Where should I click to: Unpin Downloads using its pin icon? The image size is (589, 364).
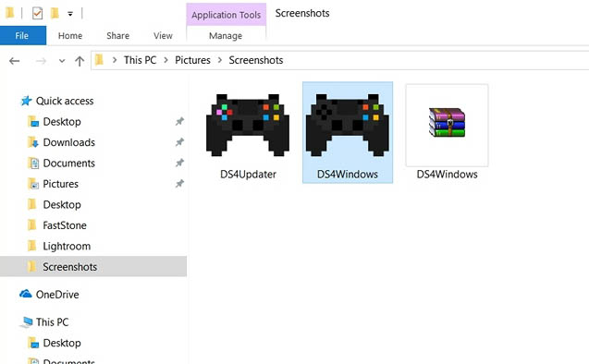click(179, 142)
